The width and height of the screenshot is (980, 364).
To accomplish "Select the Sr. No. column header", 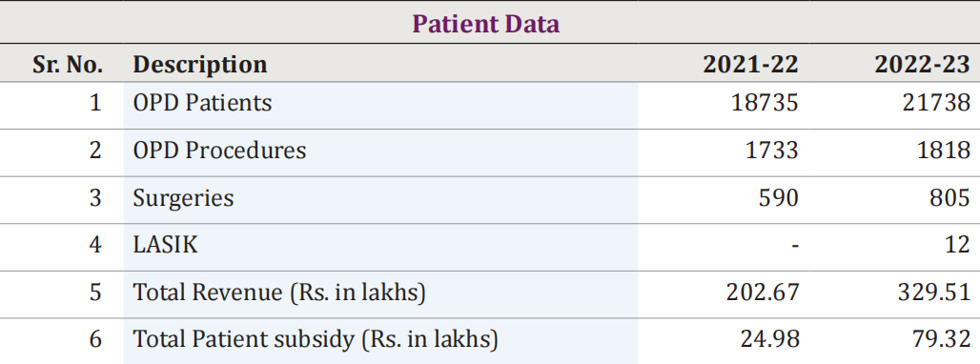I will tap(68, 64).
